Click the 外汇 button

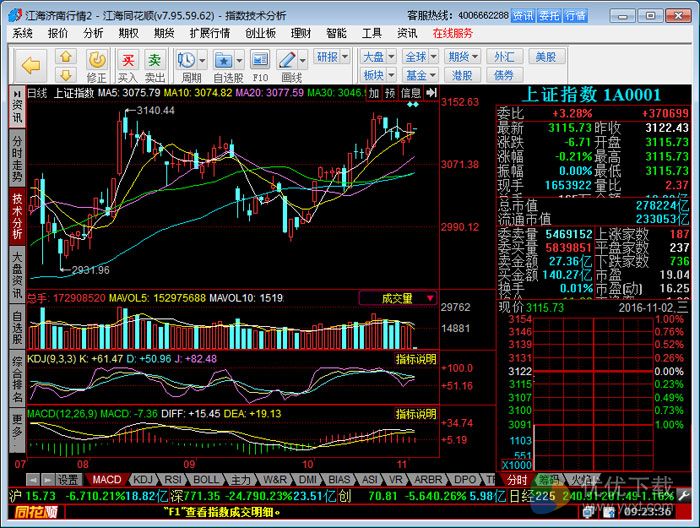tap(504, 57)
